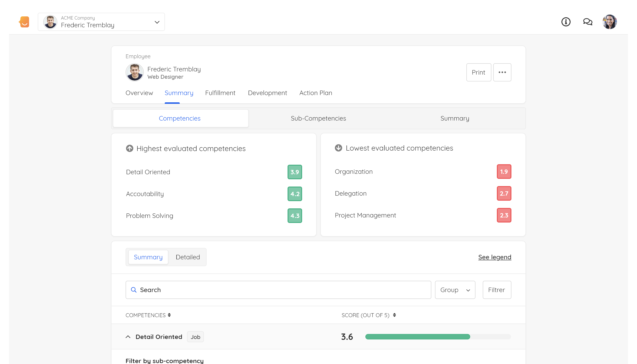This screenshot has width=637, height=364.
Task: Sort by Competencies column arrows
Action: [x=169, y=315]
